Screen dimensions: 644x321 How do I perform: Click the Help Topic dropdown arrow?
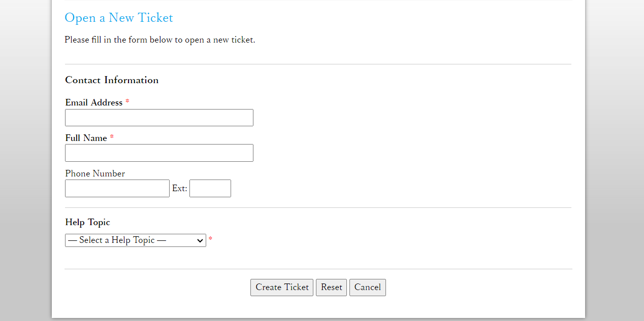point(200,241)
